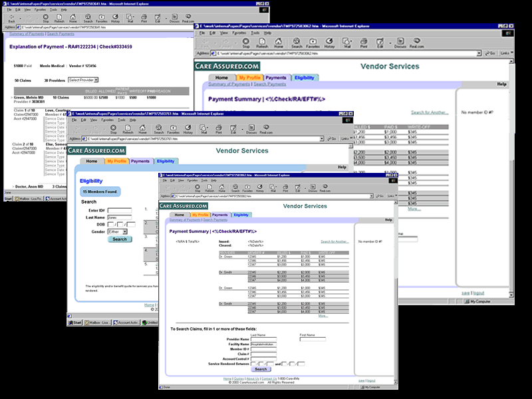
Task: Click Refresh icon in Eligibility window toolbar
Action: 128,129
